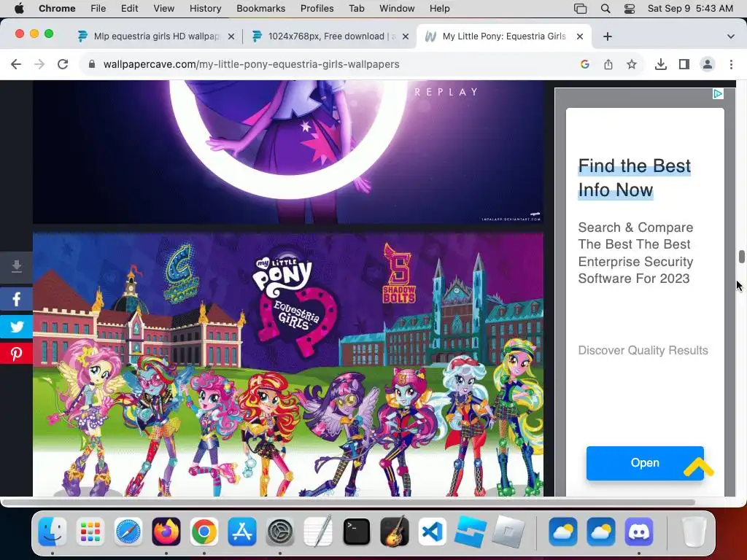Open the Chrome profile avatar

[708, 64]
